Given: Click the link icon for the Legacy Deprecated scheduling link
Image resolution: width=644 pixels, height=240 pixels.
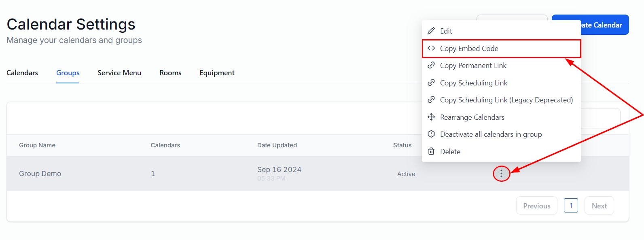Looking at the screenshot, I should (431, 100).
